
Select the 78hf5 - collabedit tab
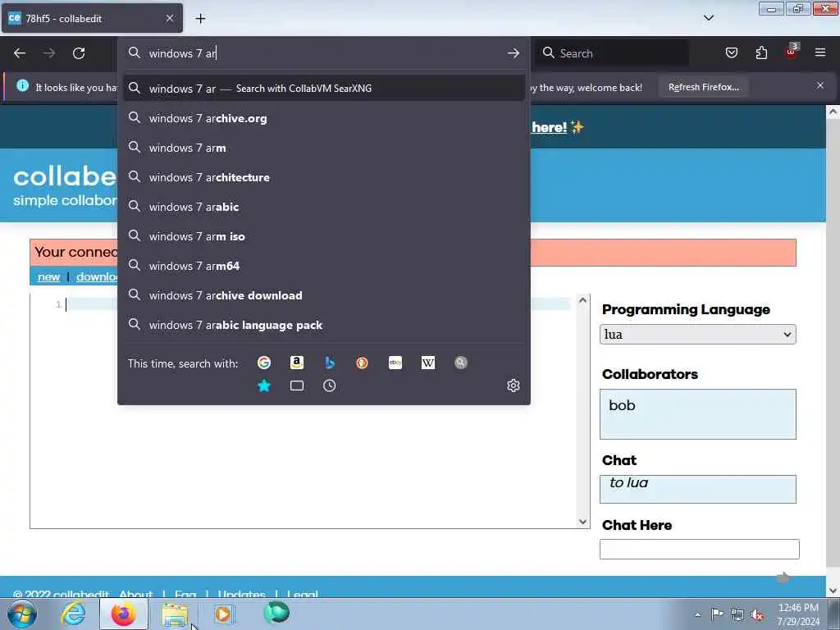(x=92, y=18)
